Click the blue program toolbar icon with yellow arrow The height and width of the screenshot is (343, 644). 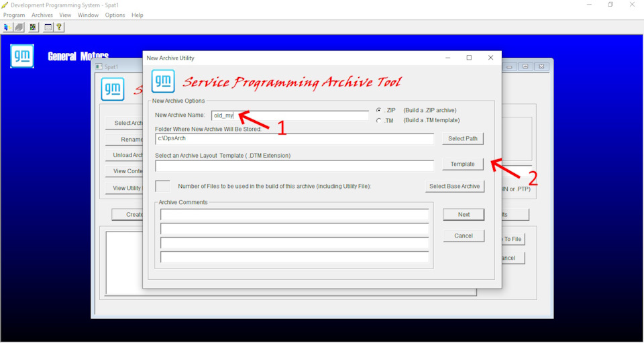(7, 28)
